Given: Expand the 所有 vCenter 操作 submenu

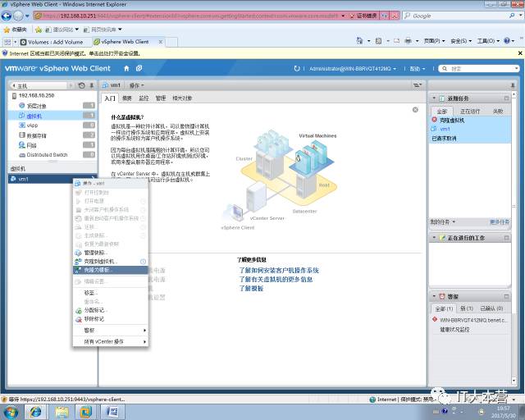Looking at the screenshot, I should [110, 341].
